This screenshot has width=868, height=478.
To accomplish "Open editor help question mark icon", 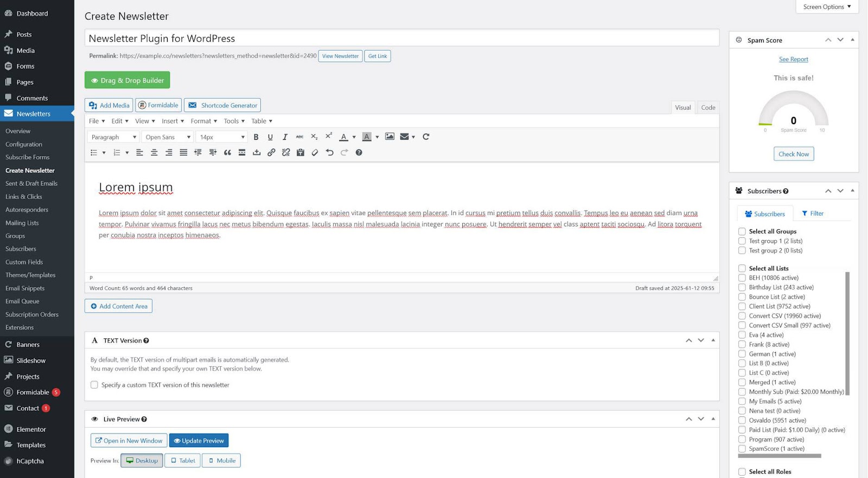I will pos(359,153).
